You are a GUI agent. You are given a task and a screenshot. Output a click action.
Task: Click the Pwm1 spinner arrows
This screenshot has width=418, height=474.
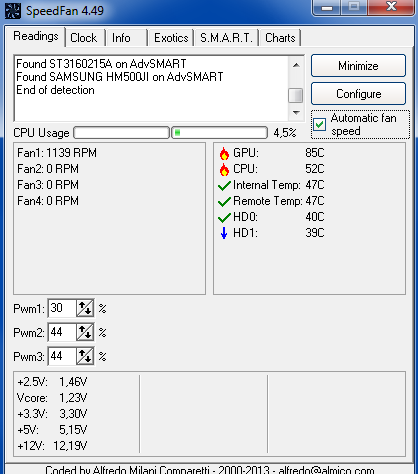(x=85, y=308)
